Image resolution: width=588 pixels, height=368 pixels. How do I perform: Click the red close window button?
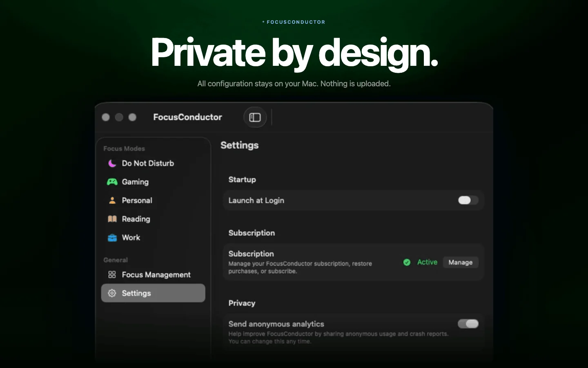pyautogui.click(x=106, y=117)
